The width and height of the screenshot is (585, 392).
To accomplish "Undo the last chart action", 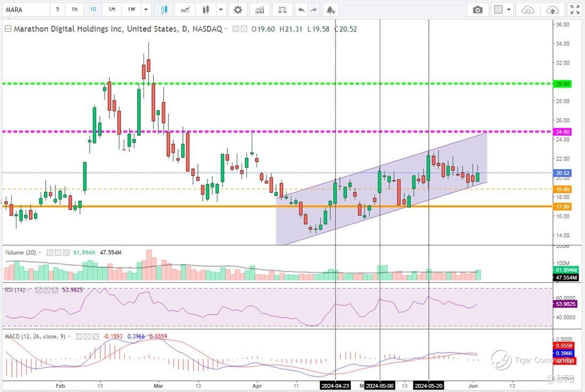I will pos(301,10).
